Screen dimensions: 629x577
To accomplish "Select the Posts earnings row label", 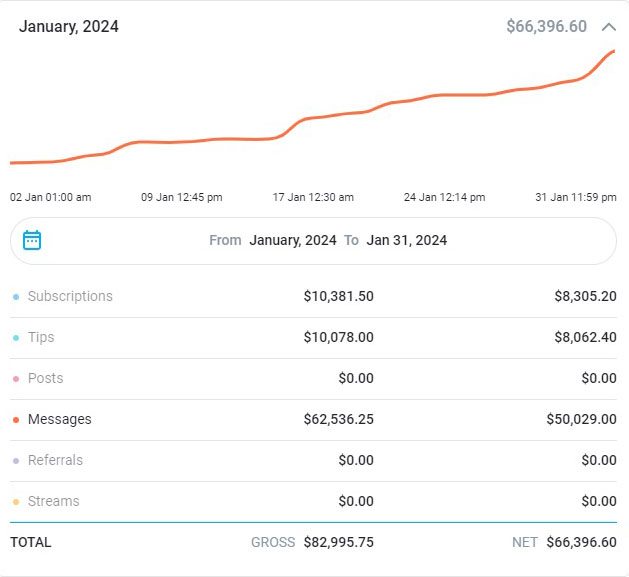I will pos(45,378).
